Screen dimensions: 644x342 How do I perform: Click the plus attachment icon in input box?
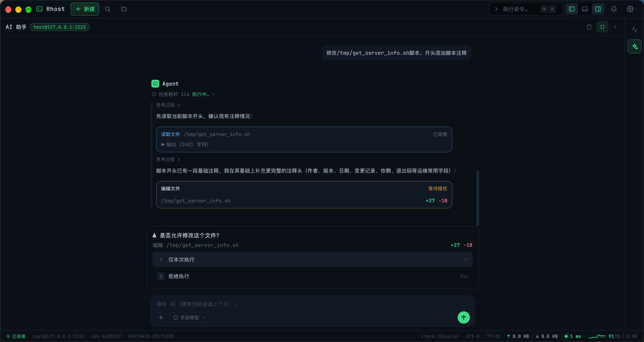click(161, 317)
